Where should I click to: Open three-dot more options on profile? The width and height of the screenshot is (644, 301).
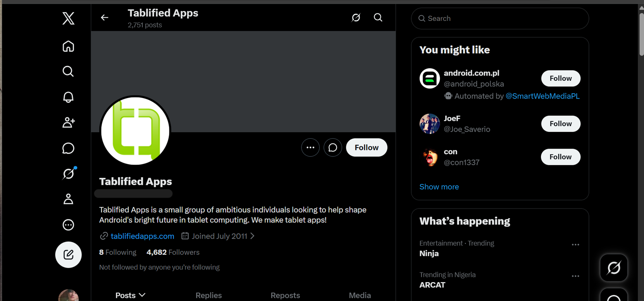click(310, 147)
